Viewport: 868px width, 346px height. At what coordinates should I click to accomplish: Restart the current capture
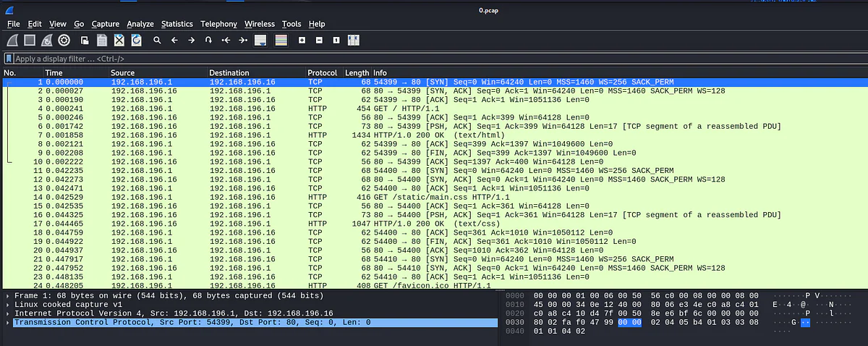[46, 41]
